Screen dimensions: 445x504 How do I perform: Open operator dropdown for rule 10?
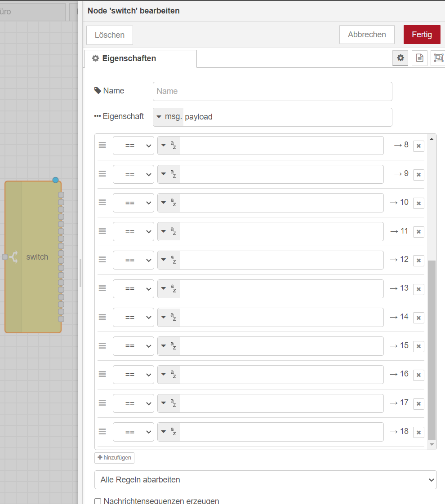point(133,203)
